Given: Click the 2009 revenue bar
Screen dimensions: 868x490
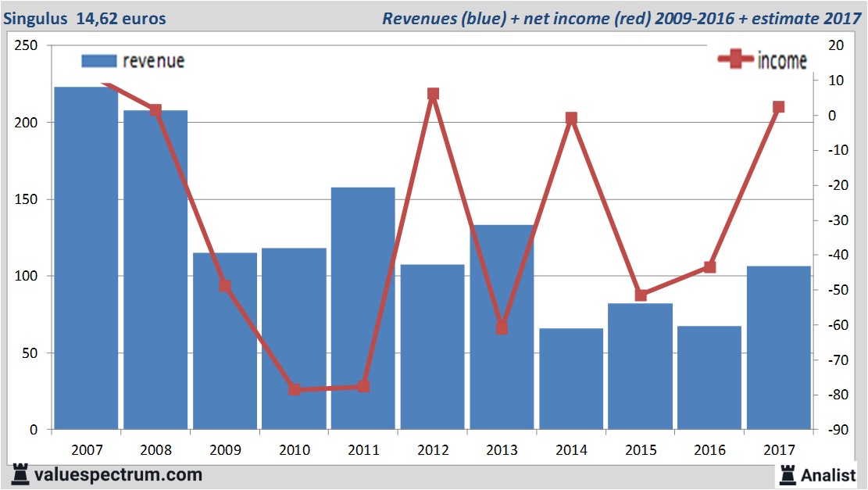Looking at the screenshot, I should 225,341.
